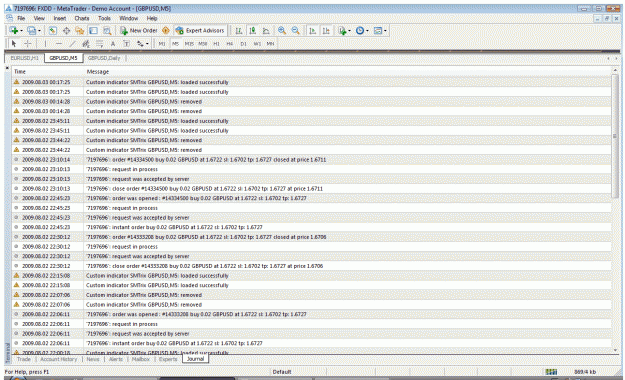
Task: Toggle the Market Watch window icon
Action: tap(53, 31)
